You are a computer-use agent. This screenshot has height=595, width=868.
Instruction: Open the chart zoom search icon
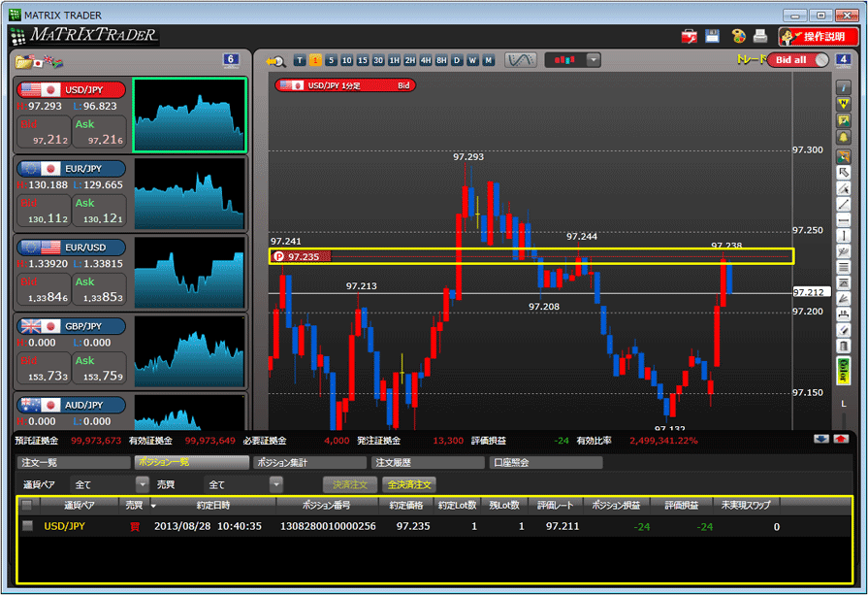point(275,60)
